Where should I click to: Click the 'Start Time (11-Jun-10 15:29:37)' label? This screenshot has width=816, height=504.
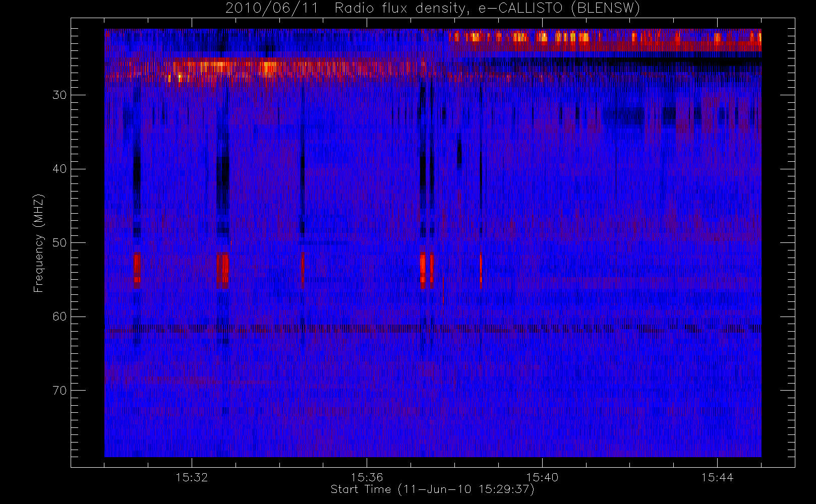(433, 489)
